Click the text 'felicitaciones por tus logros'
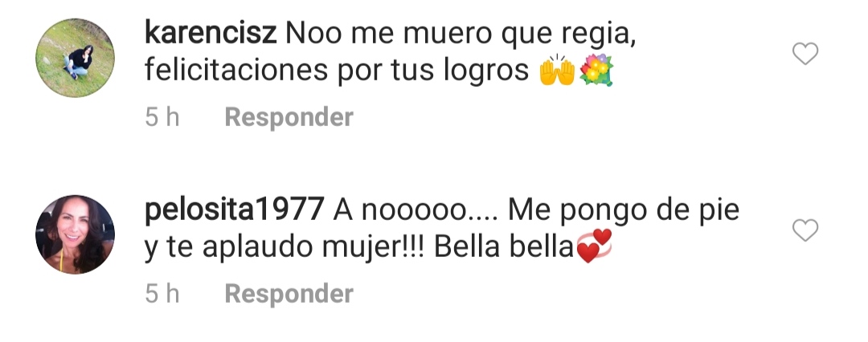This screenshot has height=342, width=868. pos(337,71)
